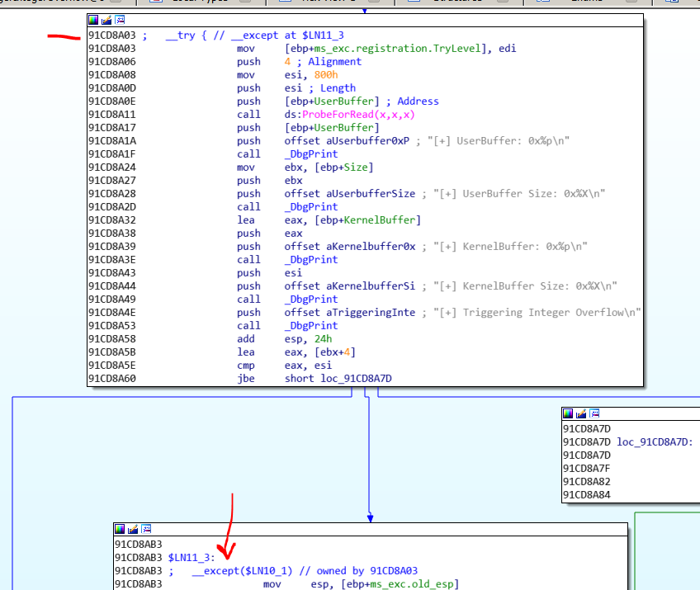700x590 pixels.
Task: Select the $LN10_1 reference in the __except comment
Action: point(267,571)
